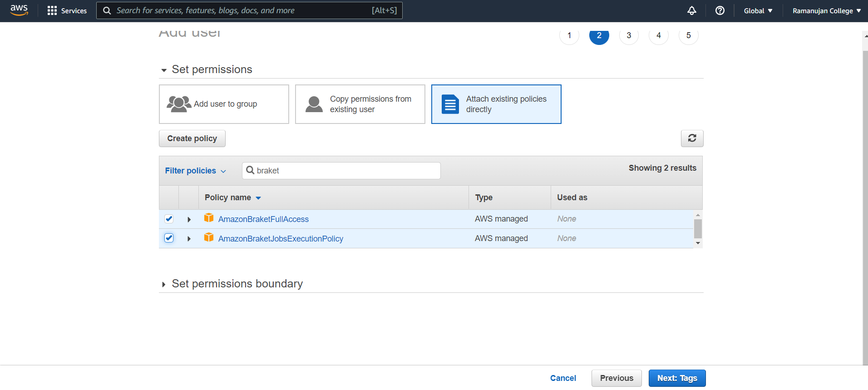Sort by the Policy name column
This screenshot has height=390, width=868.
(x=232, y=197)
